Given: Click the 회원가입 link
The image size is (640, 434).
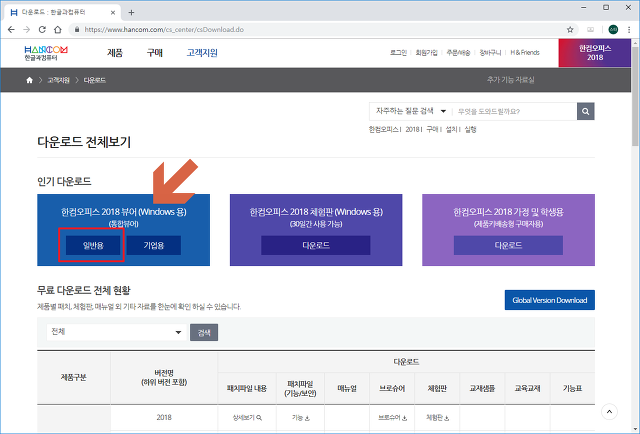Looking at the screenshot, I should pos(427,52).
